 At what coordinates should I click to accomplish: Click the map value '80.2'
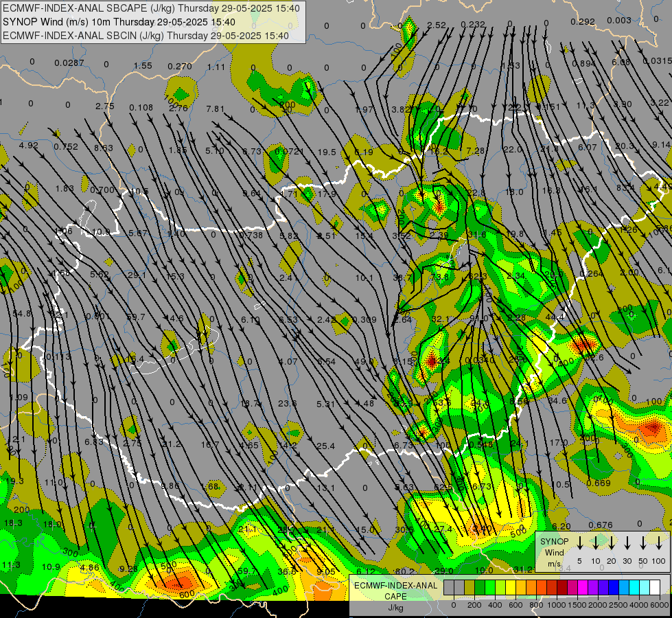click(404, 571)
